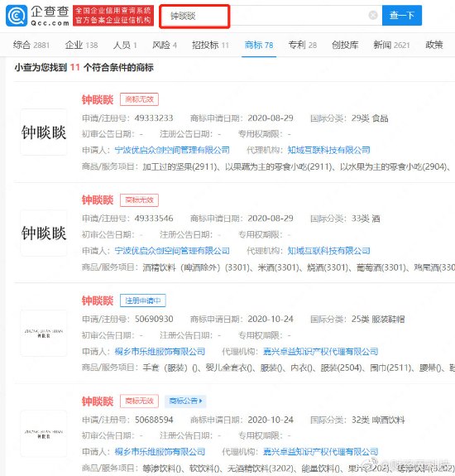Open applicant 宁波优启众创空间管理有限公司 in the 29类 entry
The image size is (455, 476).
pos(172,150)
